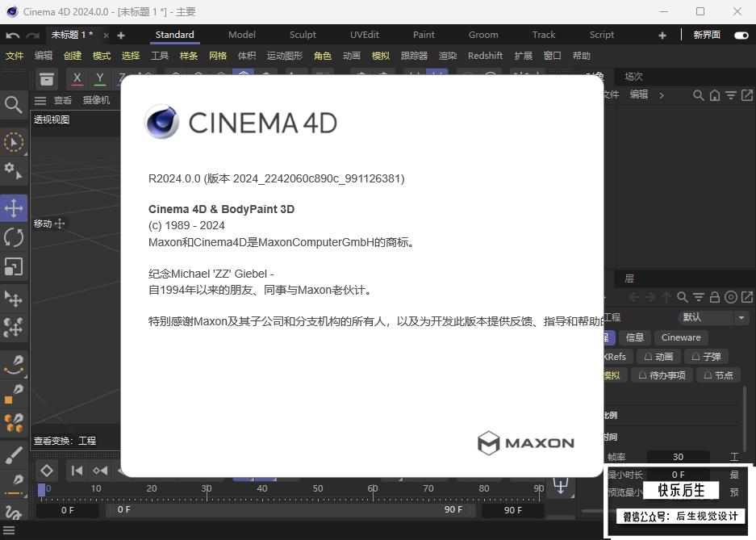Click the archive box icon in toolbar

pos(47,78)
